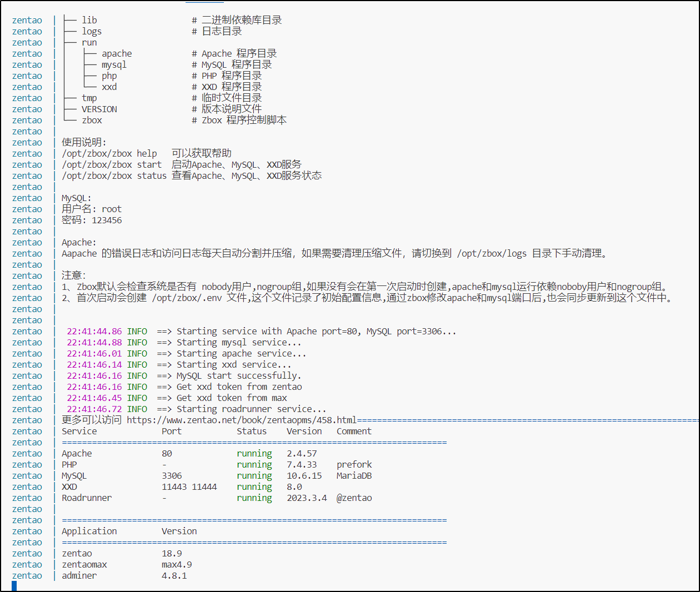This screenshot has width=700, height=592.
Task: Click the 'xxd' subdirectory under run
Action: [x=109, y=87]
